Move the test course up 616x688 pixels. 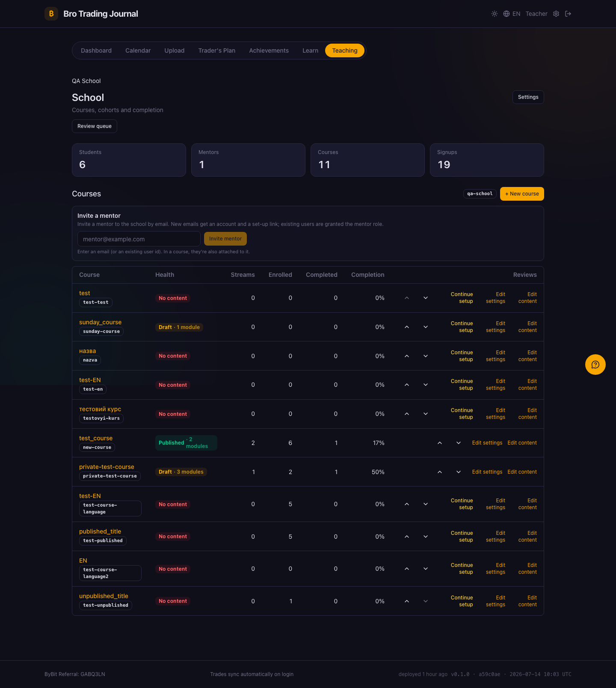tap(407, 298)
